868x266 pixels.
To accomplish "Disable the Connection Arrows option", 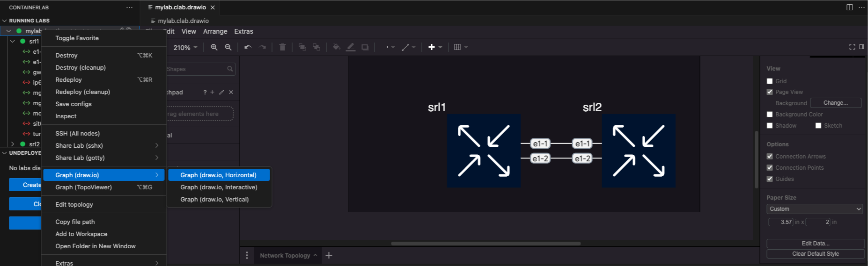I will click(x=770, y=157).
